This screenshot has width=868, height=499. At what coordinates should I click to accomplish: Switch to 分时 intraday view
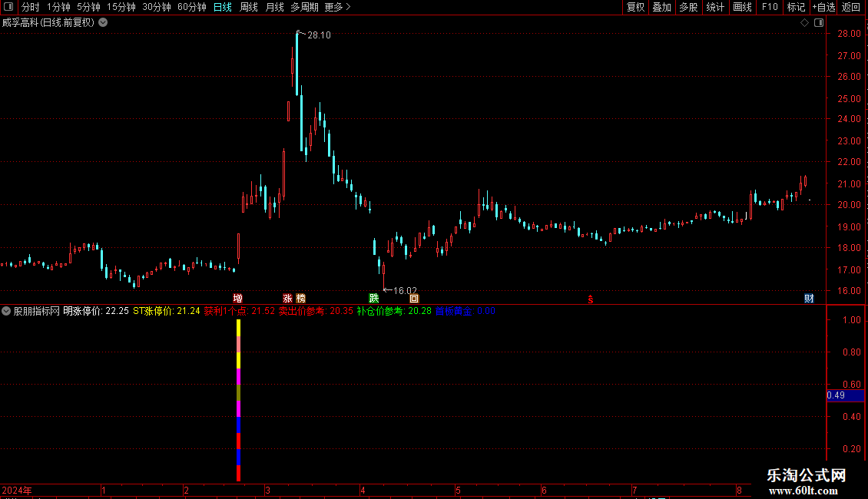pyautogui.click(x=31, y=7)
